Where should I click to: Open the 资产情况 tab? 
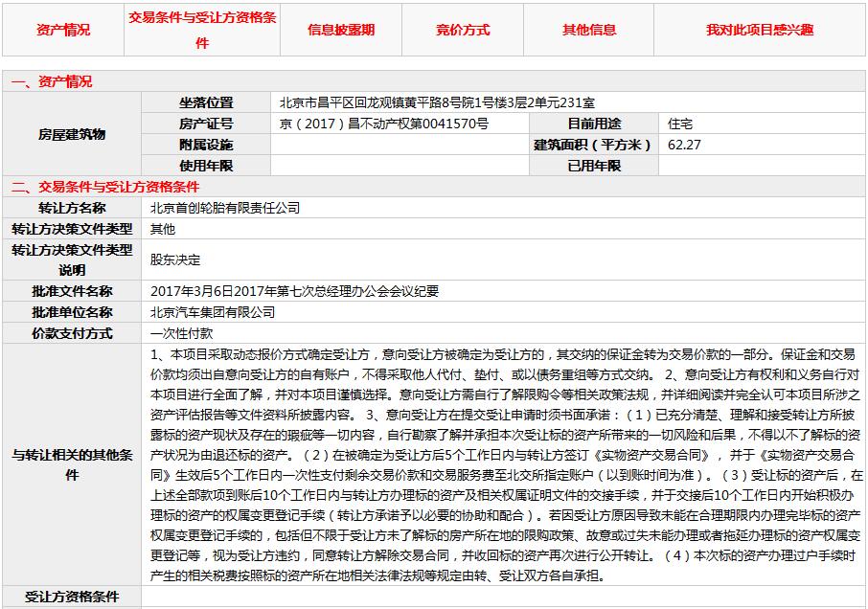pyautogui.click(x=63, y=30)
